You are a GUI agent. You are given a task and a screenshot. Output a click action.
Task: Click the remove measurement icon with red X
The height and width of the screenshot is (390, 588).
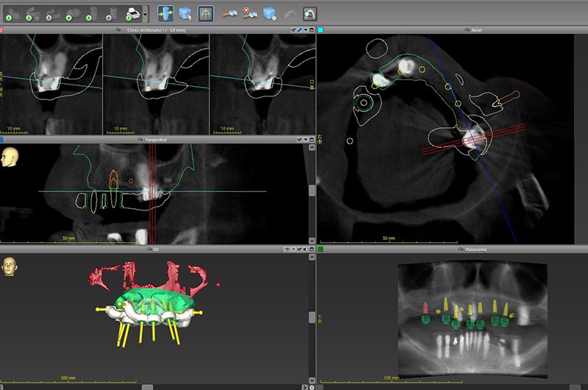pyautogui.click(x=250, y=13)
